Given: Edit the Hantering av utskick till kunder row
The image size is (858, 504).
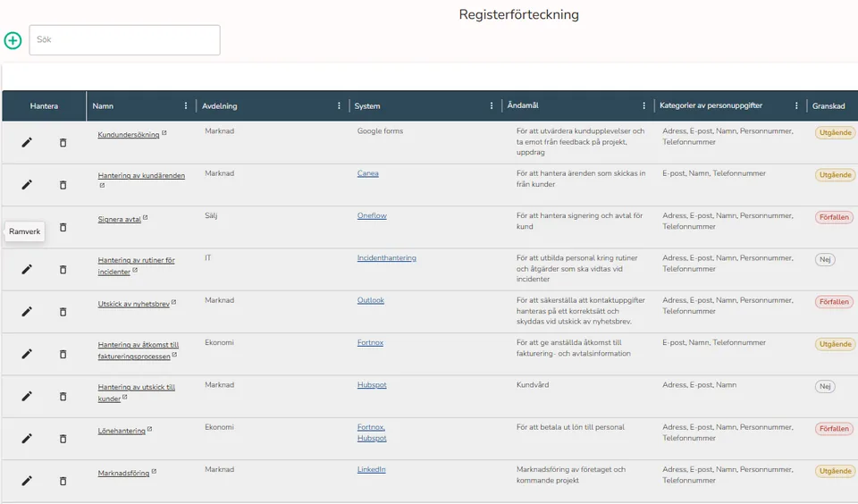Looking at the screenshot, I should 26,396.
